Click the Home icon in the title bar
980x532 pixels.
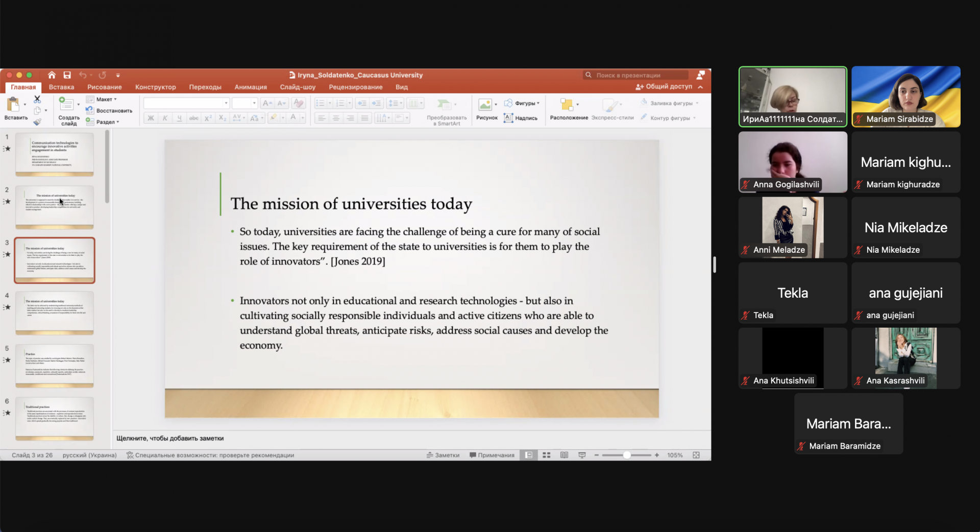(52, 75)
